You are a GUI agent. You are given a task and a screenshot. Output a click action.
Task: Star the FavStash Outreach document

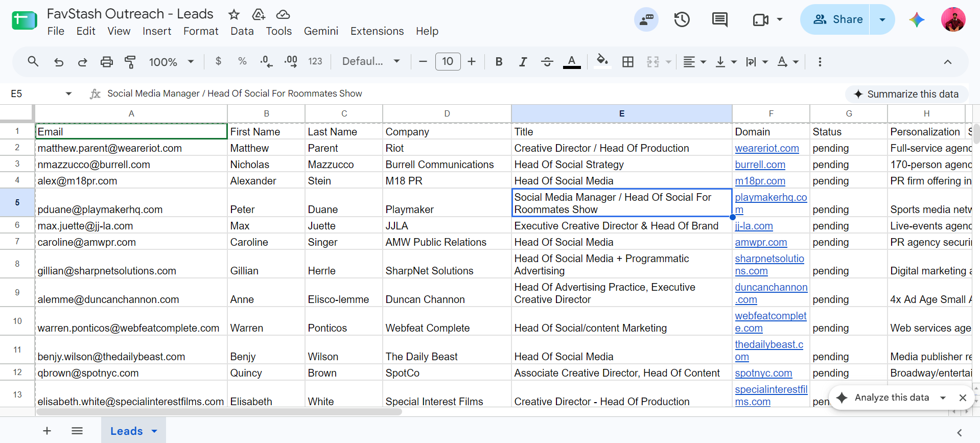click(x=234, y=14)
